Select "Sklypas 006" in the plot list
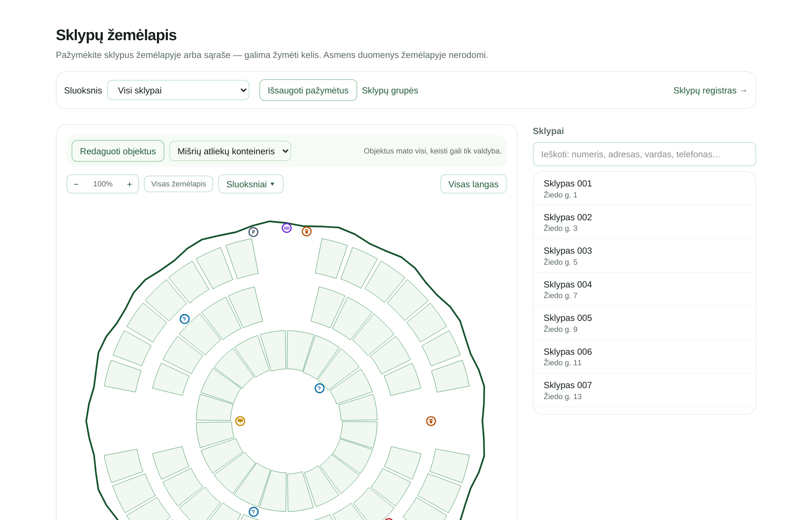The image size is (812, 520). point(645,357)
